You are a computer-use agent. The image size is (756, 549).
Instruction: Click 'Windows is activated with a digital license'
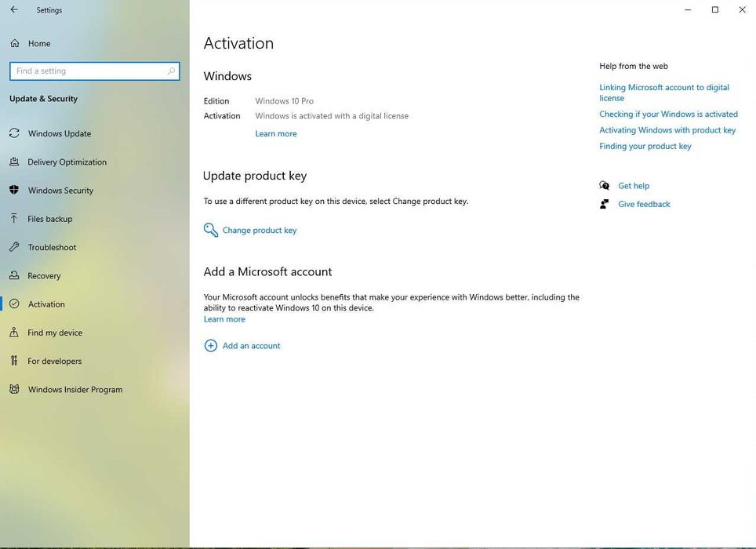332,115
